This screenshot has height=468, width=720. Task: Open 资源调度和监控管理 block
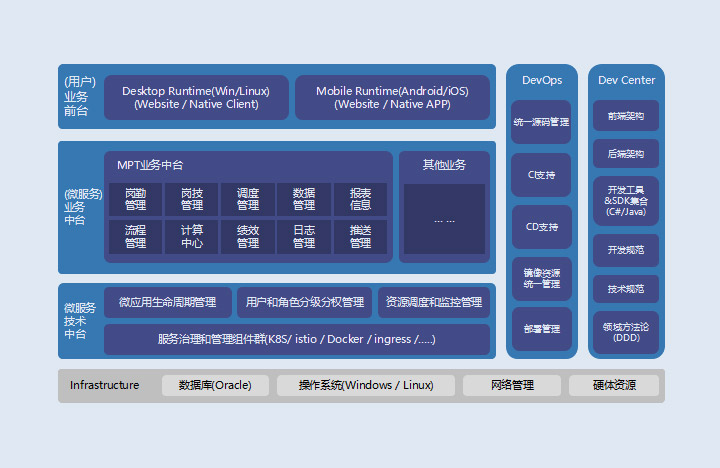click(x=434, y=302)
